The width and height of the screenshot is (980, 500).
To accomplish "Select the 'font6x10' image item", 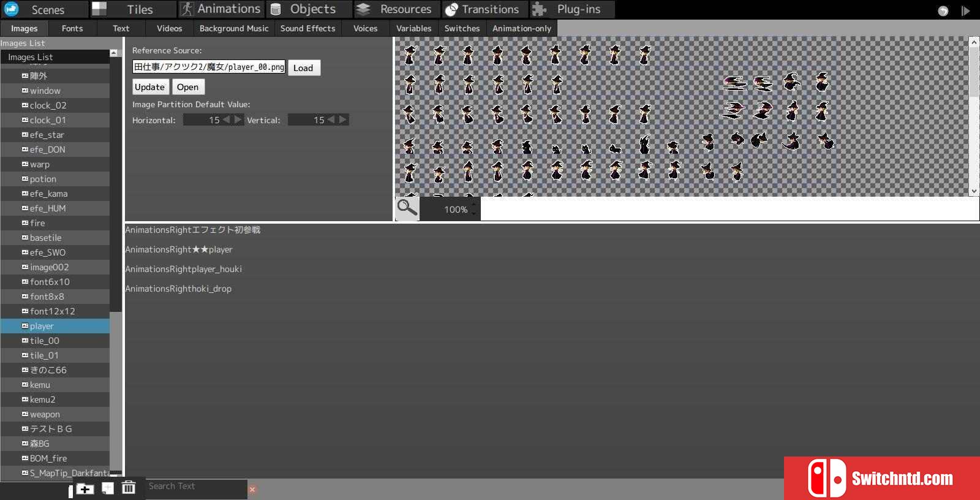I will point(55,282).
